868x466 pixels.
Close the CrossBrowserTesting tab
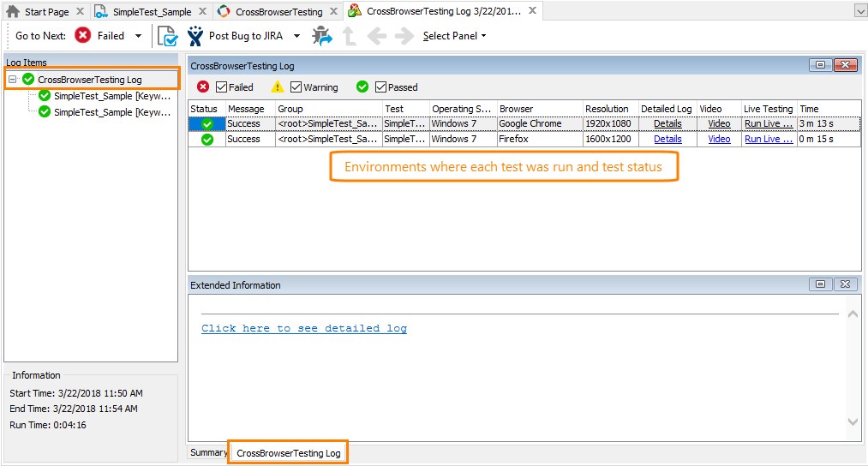(x=333, y=11)
